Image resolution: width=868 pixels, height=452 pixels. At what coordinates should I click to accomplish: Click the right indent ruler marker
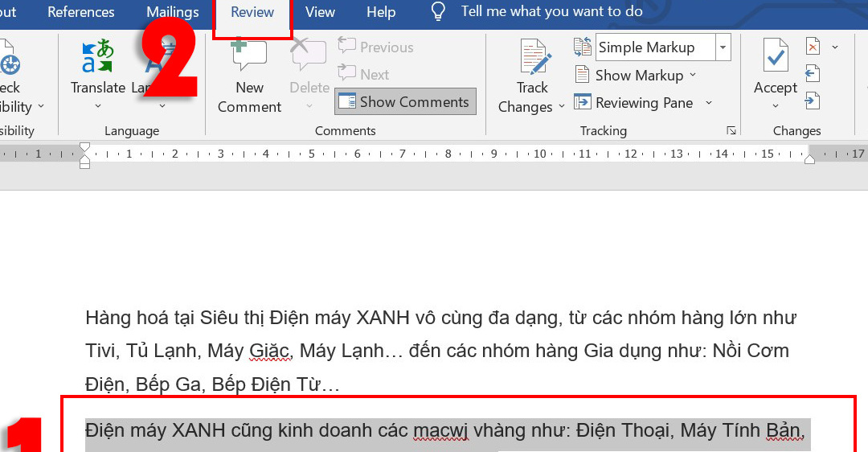[809, 159]
